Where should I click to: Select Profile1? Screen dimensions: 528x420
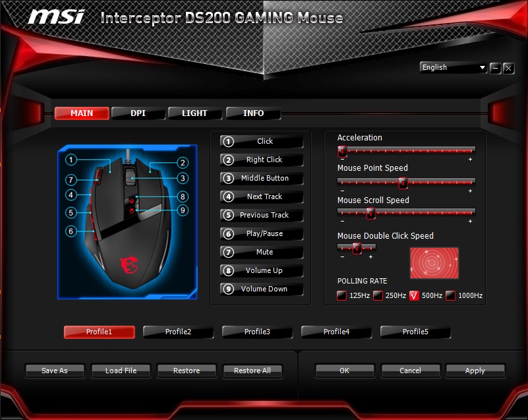tap(100, 332)
